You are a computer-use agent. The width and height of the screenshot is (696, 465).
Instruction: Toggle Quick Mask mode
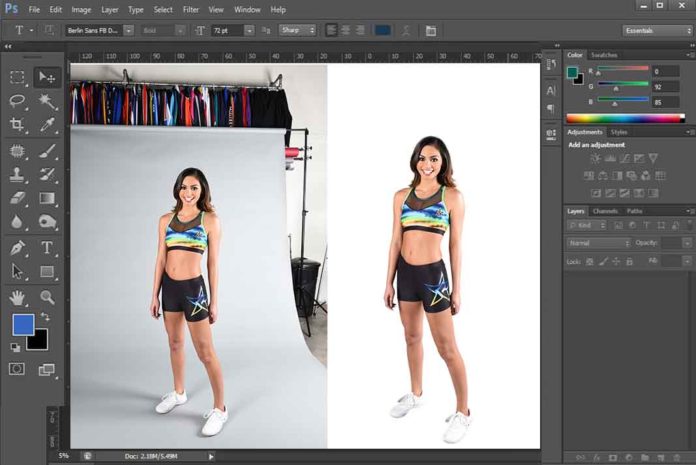(17, 369)
